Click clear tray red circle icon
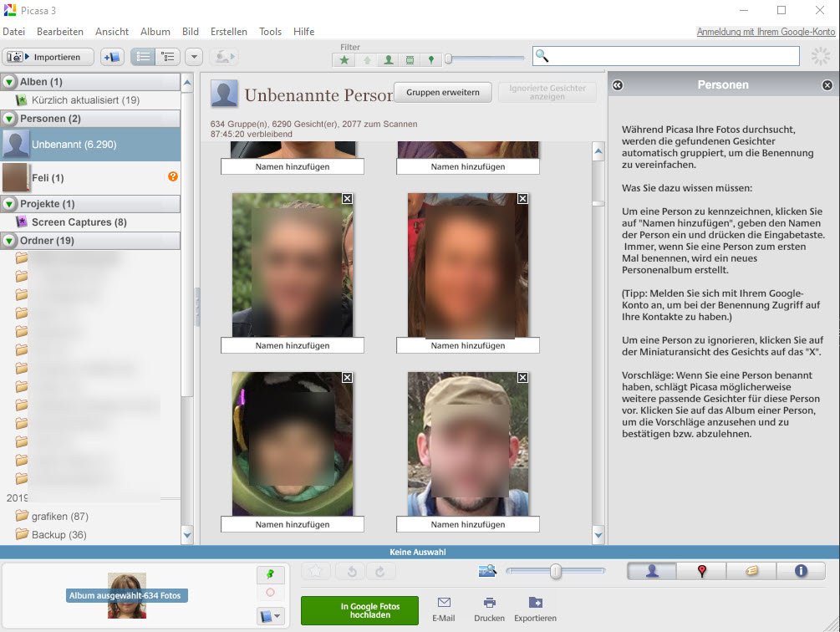 [x=270, y=593]
